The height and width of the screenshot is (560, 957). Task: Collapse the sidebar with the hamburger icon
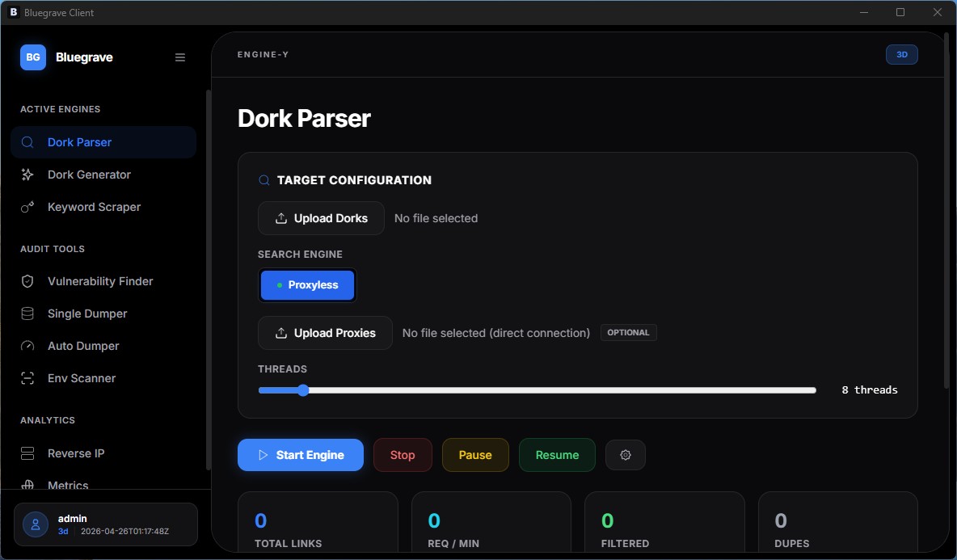(x=179, y=57)
